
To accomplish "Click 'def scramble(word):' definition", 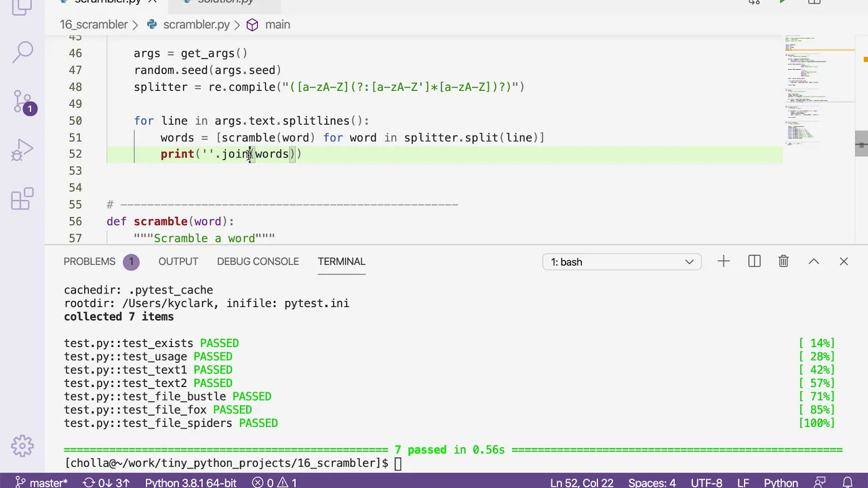I will pos(170,222).
